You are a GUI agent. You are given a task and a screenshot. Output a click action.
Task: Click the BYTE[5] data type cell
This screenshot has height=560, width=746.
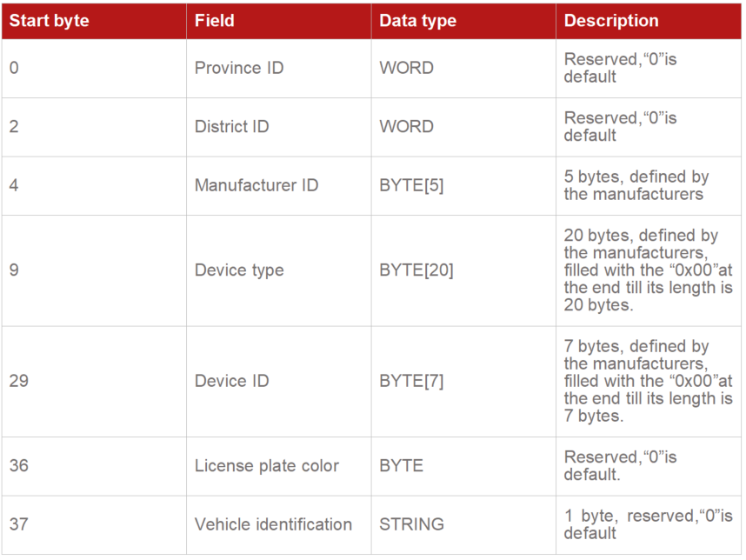(411, 185)
